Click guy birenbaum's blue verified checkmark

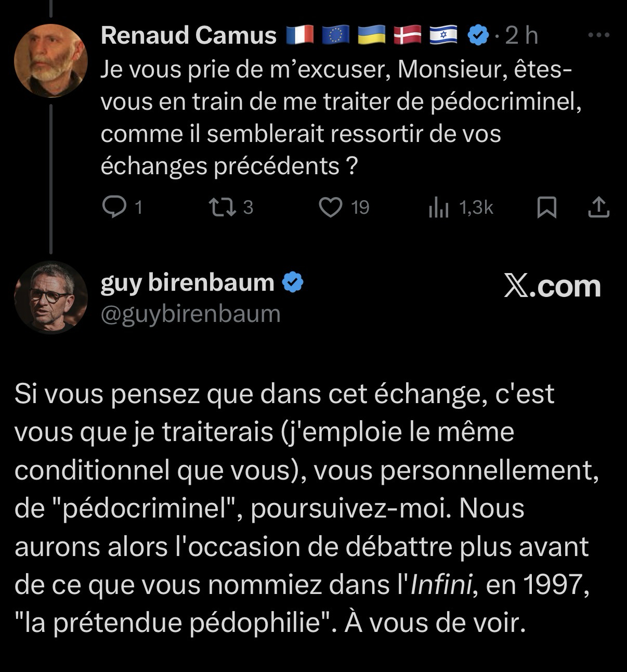click(x=293, y=282)
